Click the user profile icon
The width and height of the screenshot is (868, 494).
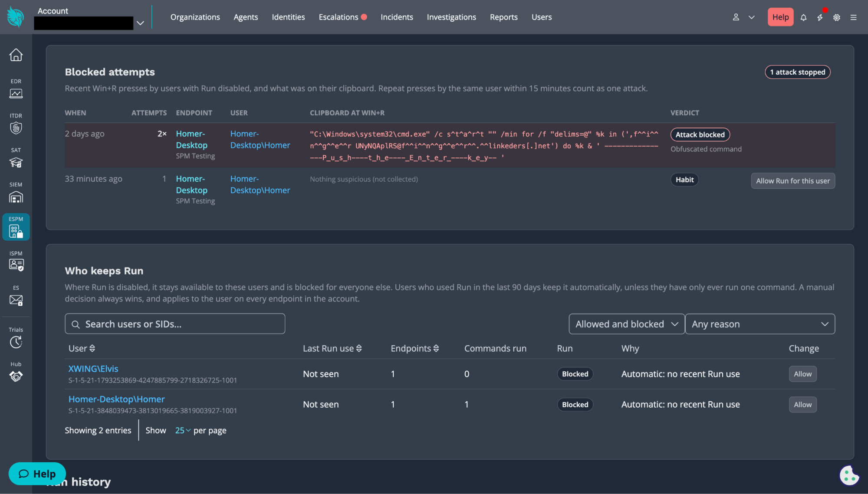tap(736, 17)
